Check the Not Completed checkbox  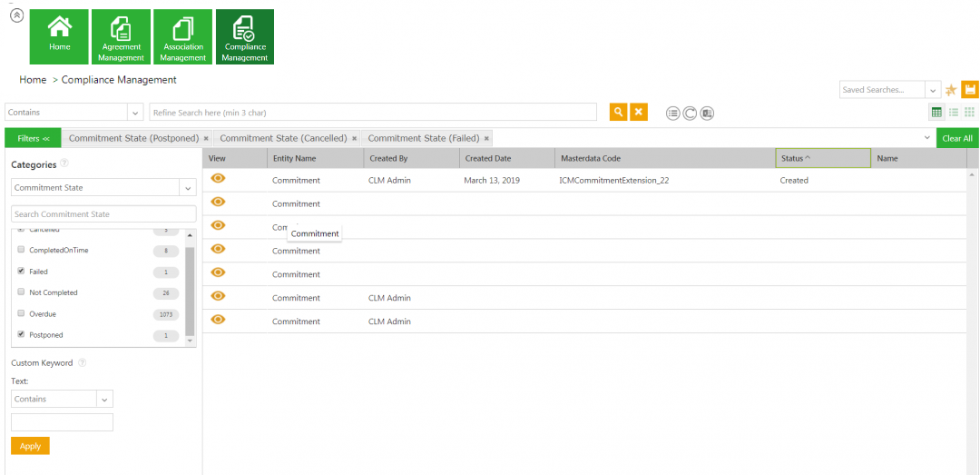point(21,292)
